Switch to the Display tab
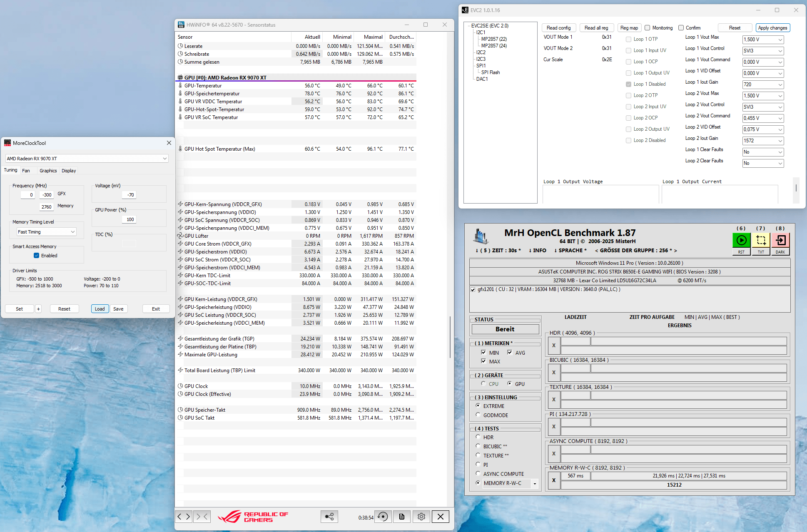The height and width of the screenshot is (532, 807). tap(69, 171)
